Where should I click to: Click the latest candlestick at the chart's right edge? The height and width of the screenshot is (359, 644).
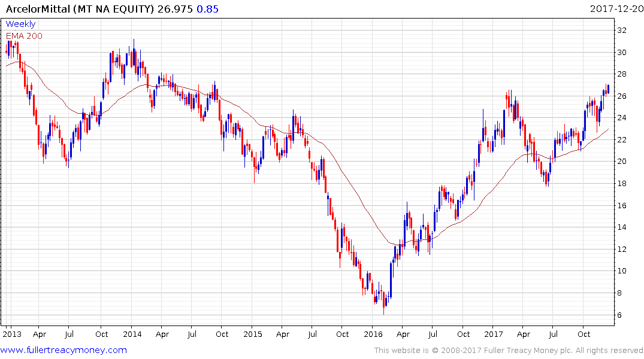(x=608, y=89)
